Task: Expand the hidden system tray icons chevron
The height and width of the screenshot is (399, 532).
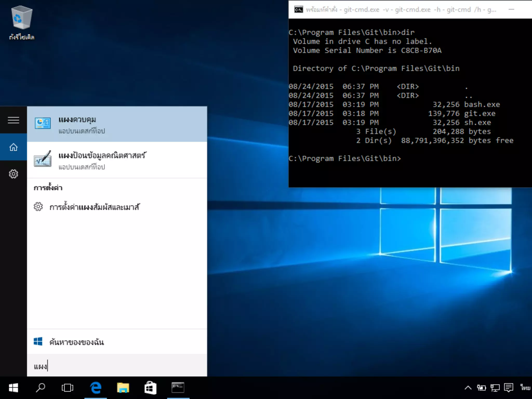Action: [468, 388]
